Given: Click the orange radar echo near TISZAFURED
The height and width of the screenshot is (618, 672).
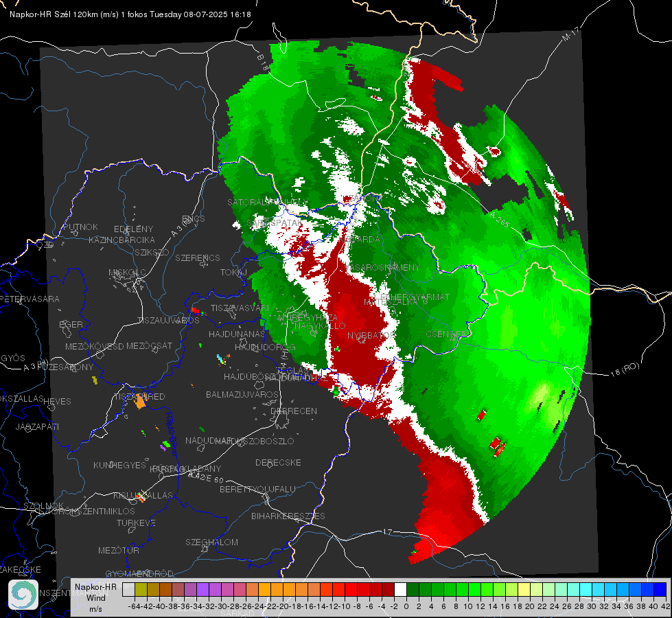Looking at the screenshot, I should 141,402.
